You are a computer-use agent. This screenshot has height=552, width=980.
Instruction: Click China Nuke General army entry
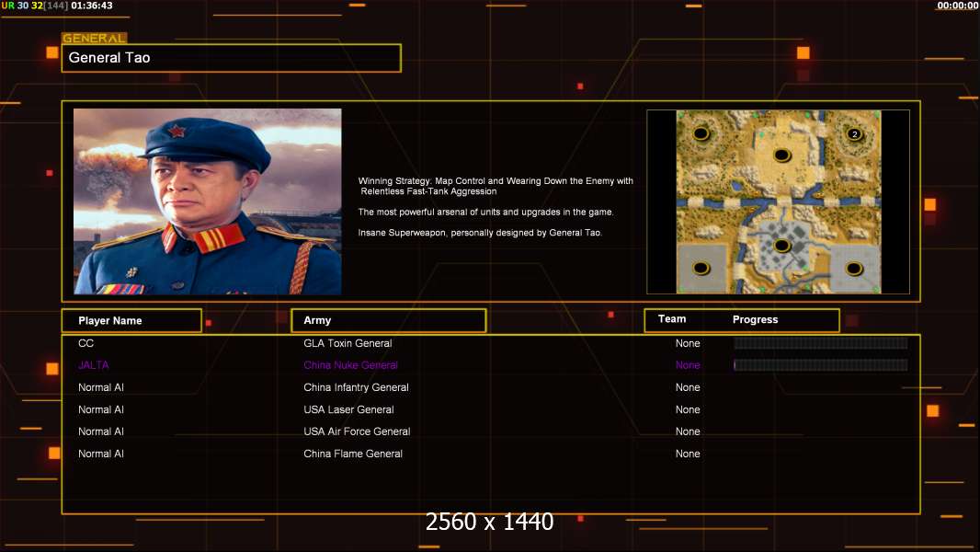tap(350, 365)
